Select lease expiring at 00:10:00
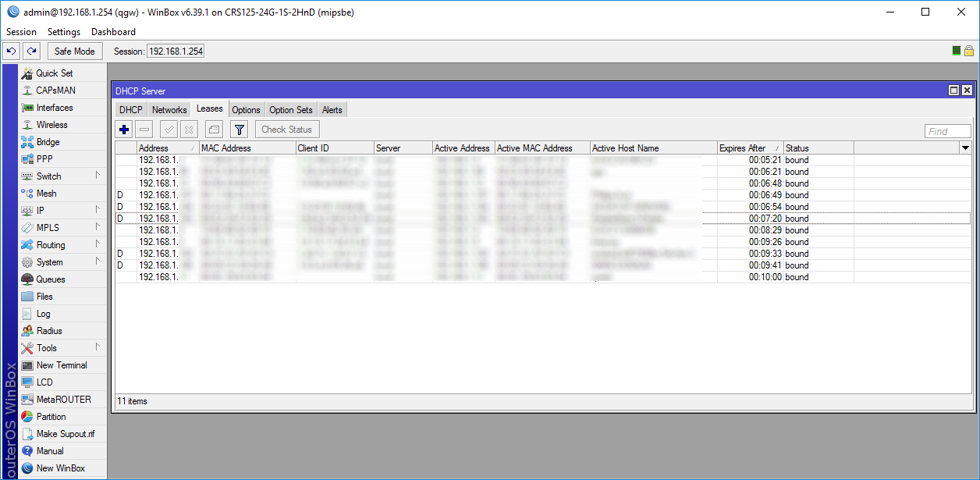 coord(543,277)
